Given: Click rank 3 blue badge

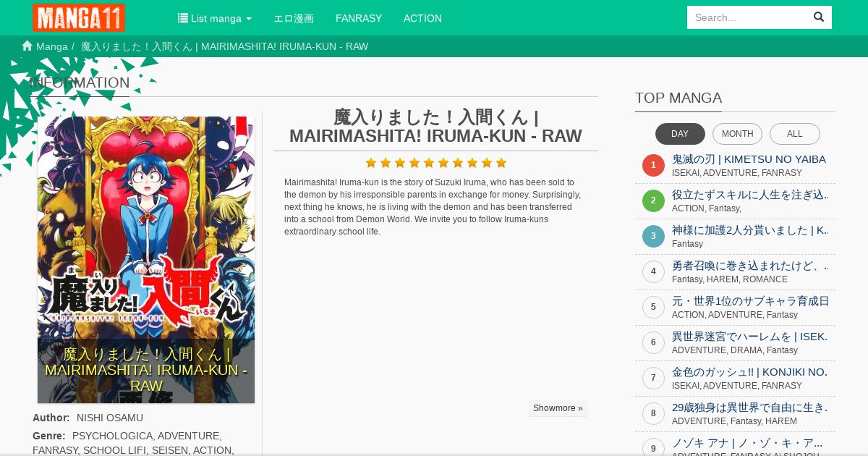Looking at the screenshot, I should click(x=653, y=236).
